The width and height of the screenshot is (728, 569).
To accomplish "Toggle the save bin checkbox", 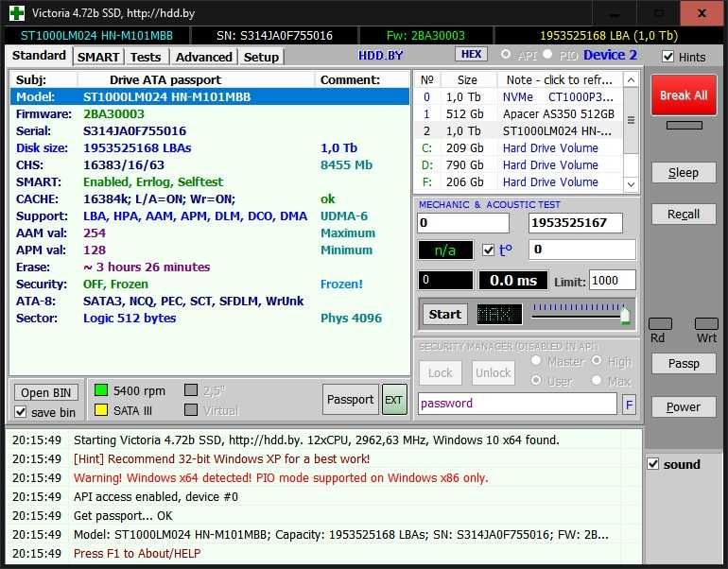I will pyautogui.click(x=21, y=412).
